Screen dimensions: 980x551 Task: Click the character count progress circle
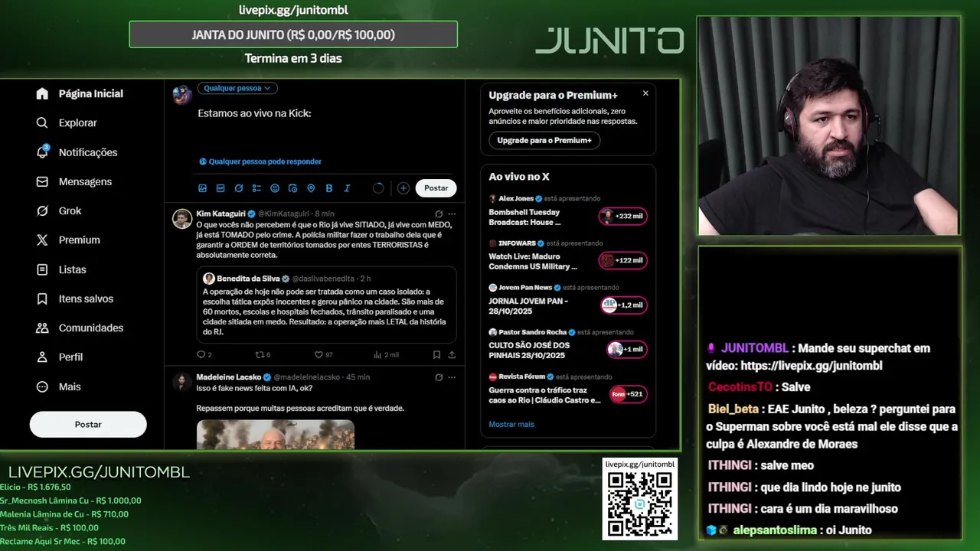(x=378, y=188)
